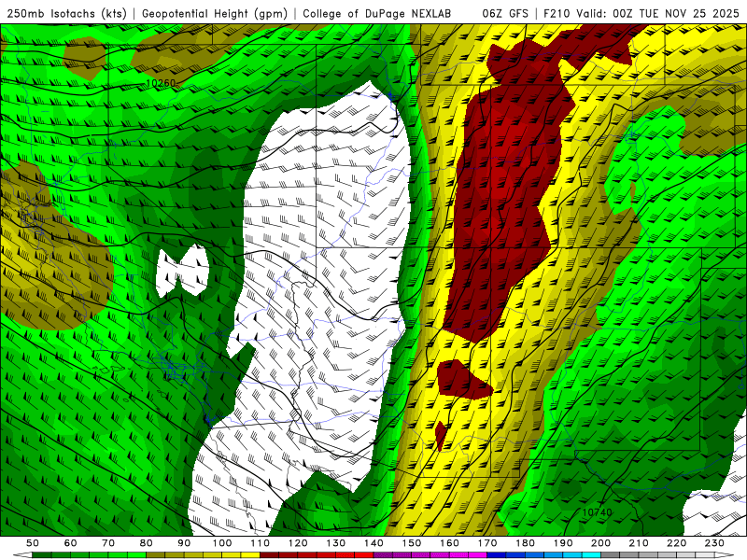This screenshot has height=560, width=747.
Task: Click the "College of DuPage NEXLAB" label
Action: (x=377, y=13)
